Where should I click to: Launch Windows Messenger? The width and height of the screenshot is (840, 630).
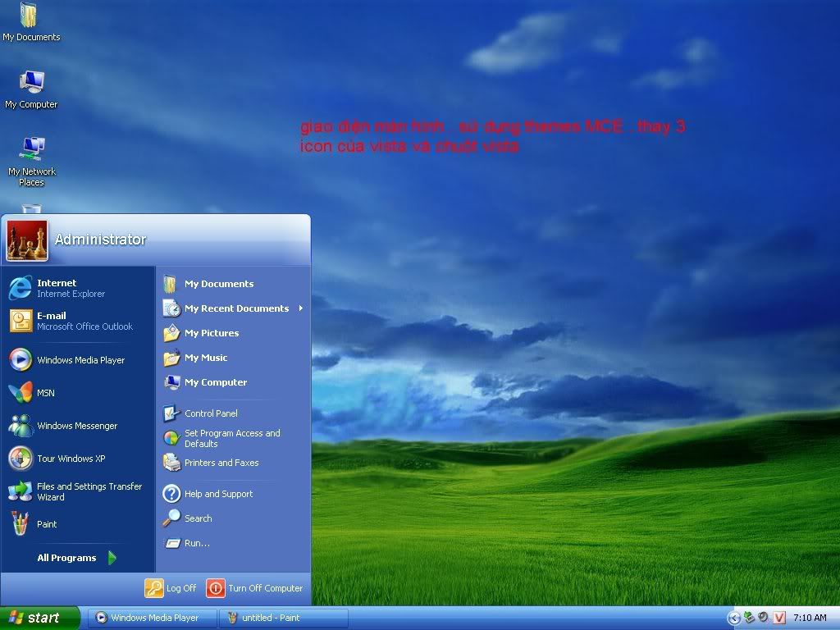78,426
